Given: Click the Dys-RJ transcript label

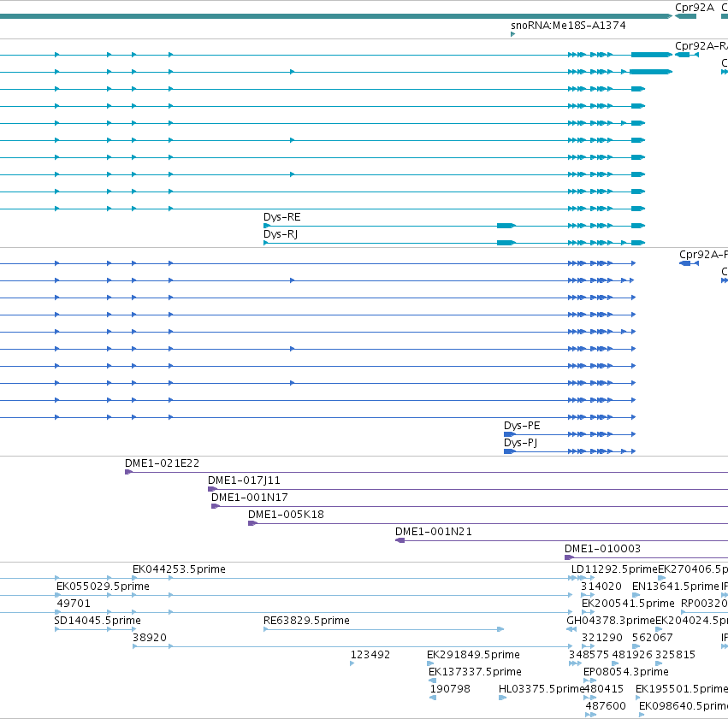Looking at the screenshot, I should pyautogui.click(x=281, y=234).
